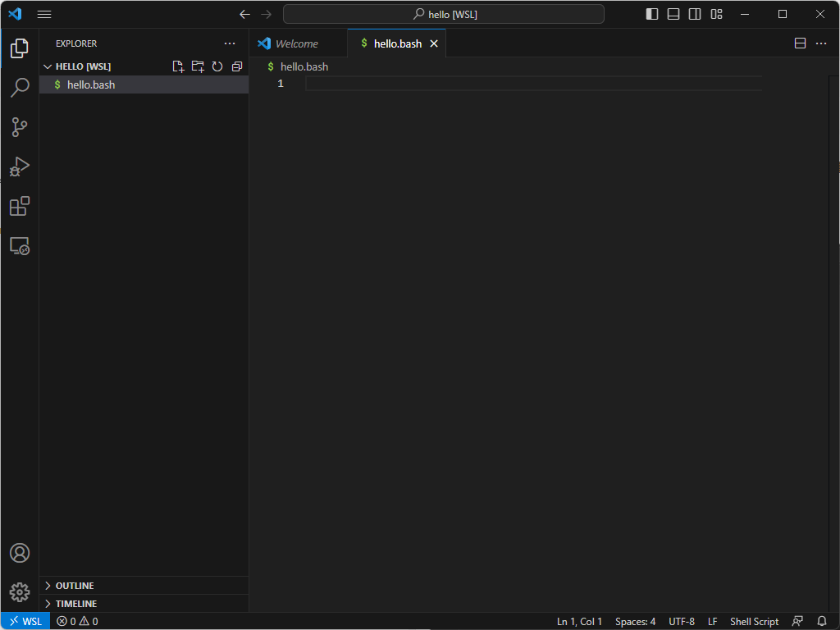Open the Manage gear icon
Screen dimensions: 840x630
click(20, 592)
